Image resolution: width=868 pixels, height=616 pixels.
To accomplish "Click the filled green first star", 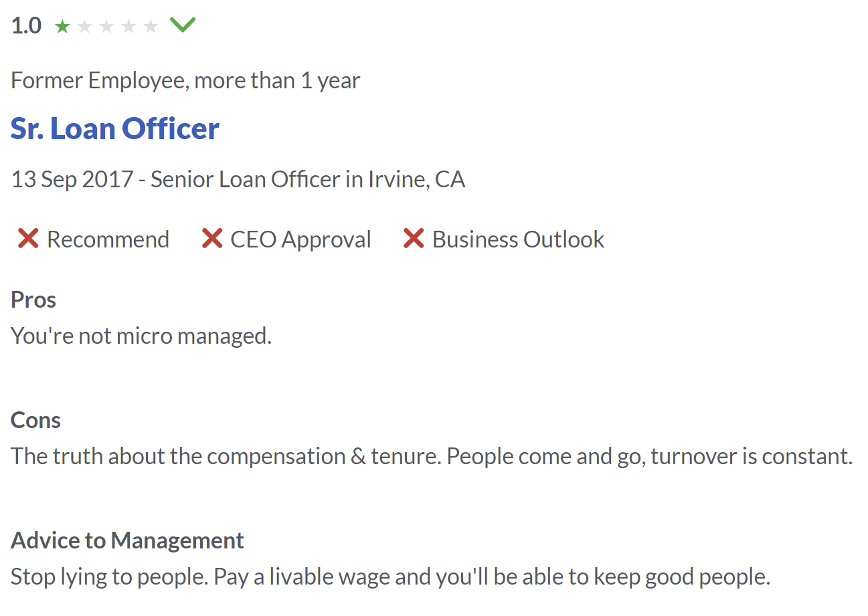I will pyautogui.click(x=62, y=26).
